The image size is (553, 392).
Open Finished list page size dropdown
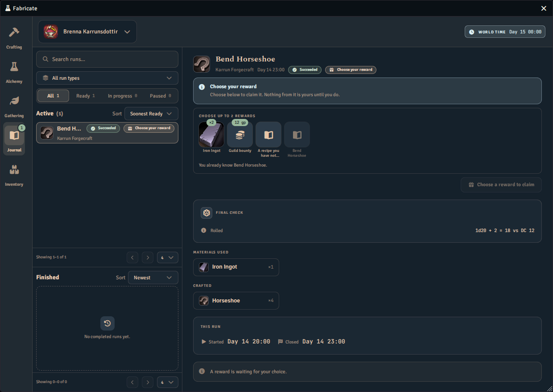pos(168,382)
